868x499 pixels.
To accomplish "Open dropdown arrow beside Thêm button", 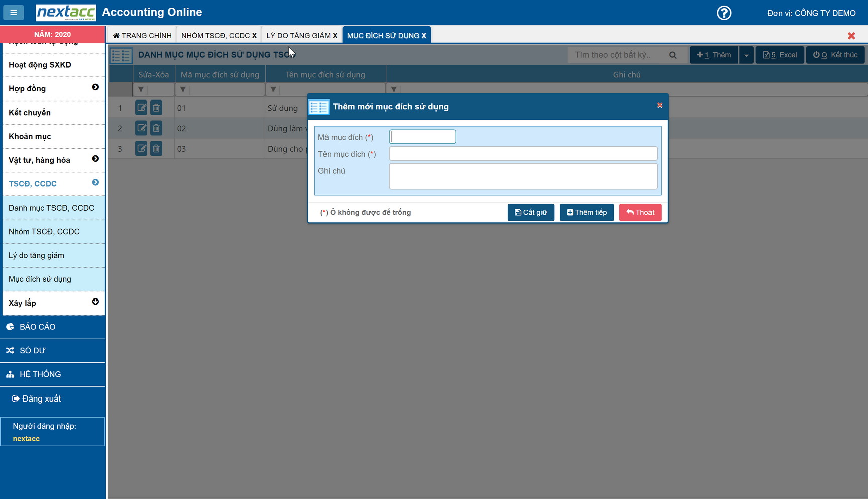I will (746, 55).
